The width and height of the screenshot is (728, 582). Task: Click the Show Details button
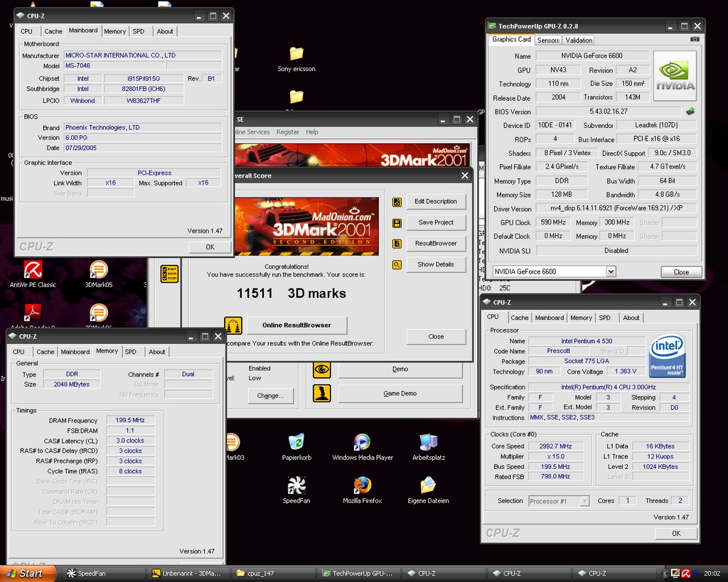click(x=436, y=264)
